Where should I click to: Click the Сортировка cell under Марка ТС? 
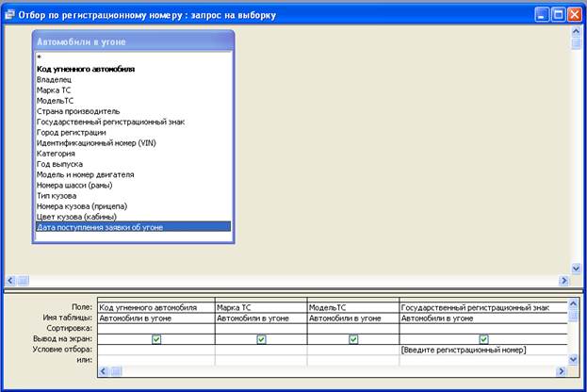(260, 328)
